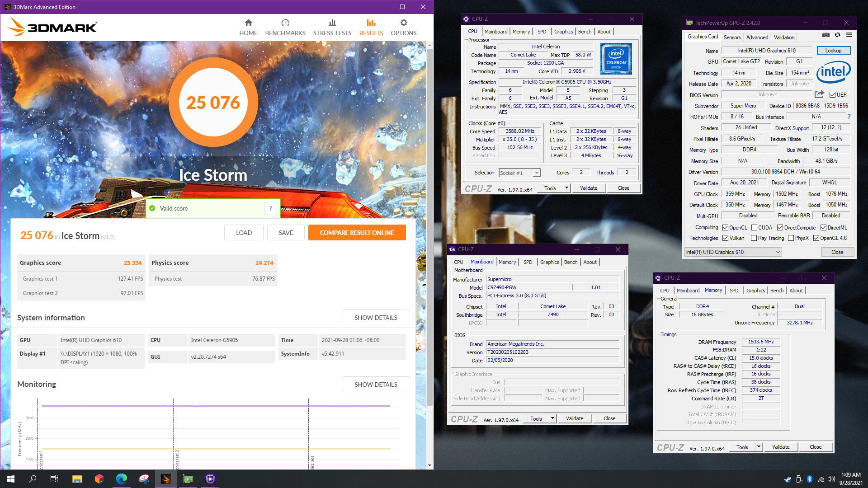This screenshot has height=488, width=868.
Task: Open the Tools dropdown arrow in CPU-Z Memory window
Action: (x=759, y=447)
